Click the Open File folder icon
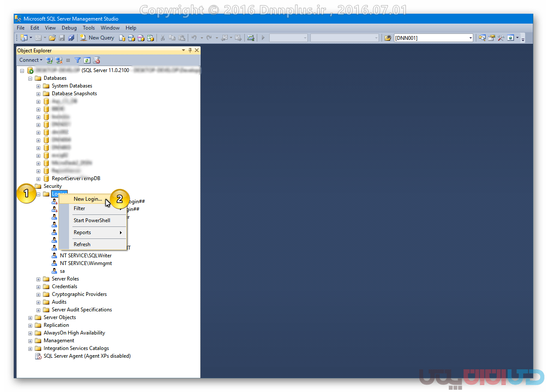The image size is (547, 392). (x=52, y=38)
